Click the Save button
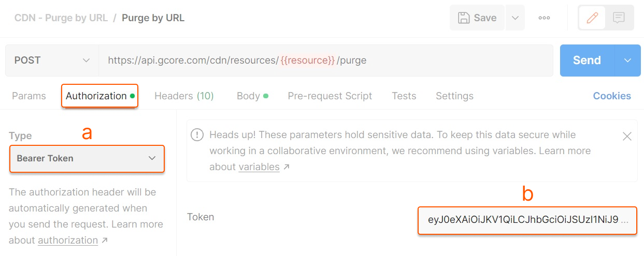This screenshot has height=256, width=644. tap(477, 18)
